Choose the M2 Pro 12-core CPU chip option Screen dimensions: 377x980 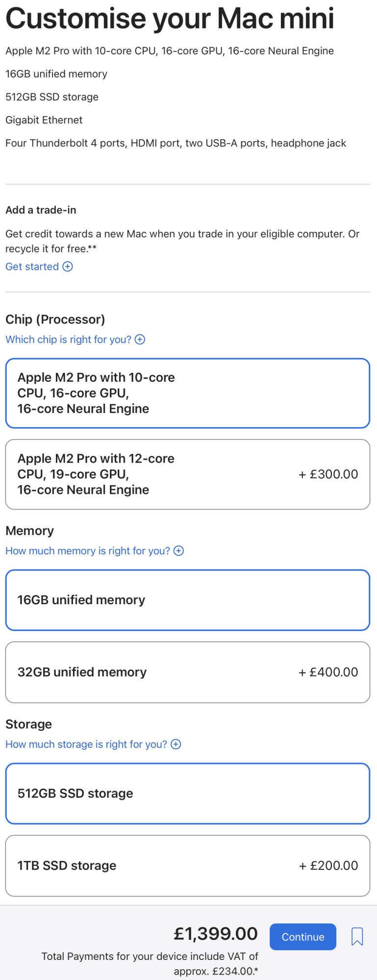coord(188,474)
